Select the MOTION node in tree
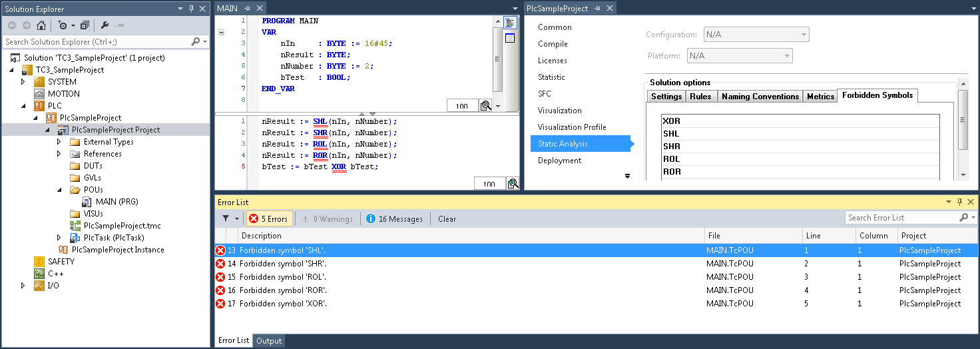980x349 pixels. [x=63, y=94]
